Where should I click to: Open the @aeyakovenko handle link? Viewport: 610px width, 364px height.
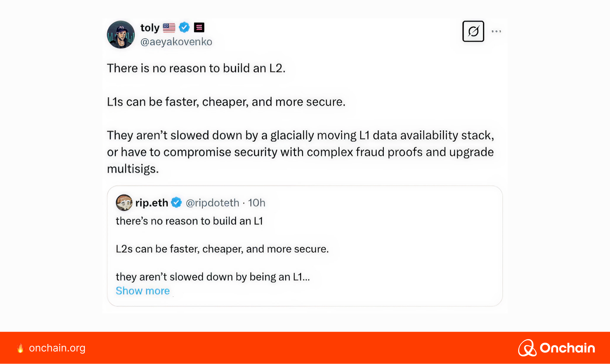coord(176,42)
